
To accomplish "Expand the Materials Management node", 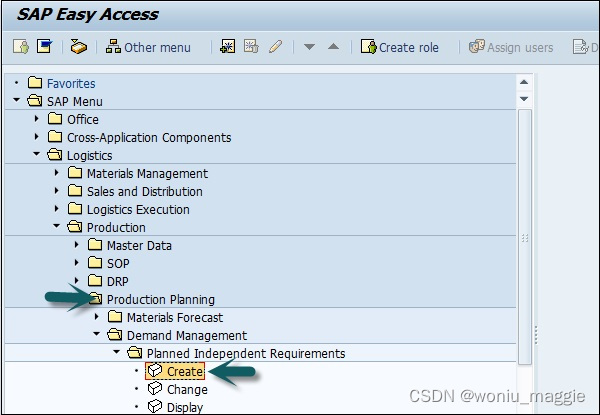I will pos(57,173).
